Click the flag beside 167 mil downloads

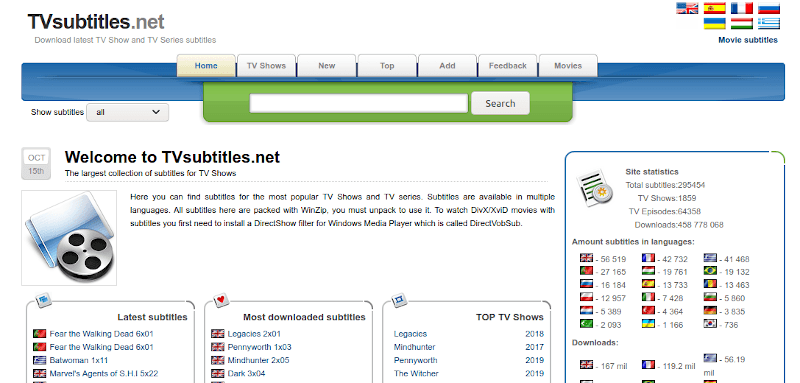coord(586,364)
